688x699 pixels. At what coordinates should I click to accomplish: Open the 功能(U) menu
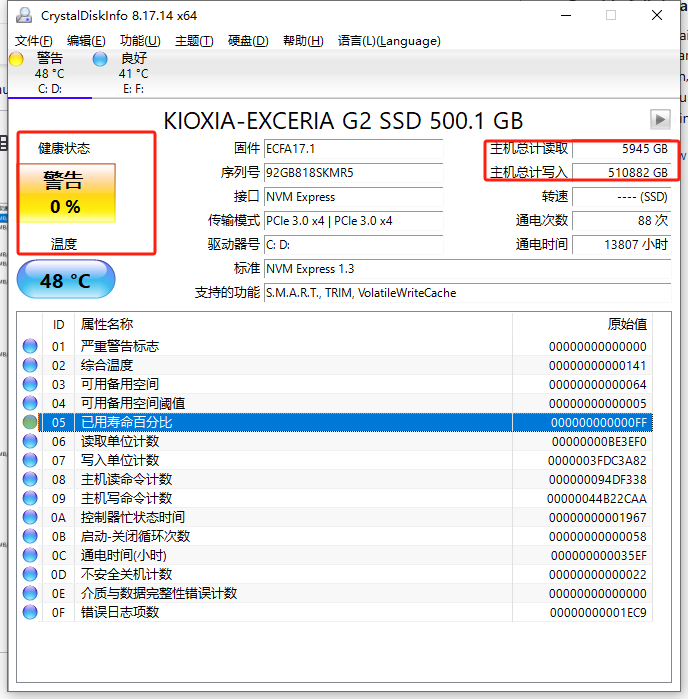[140, 41]
